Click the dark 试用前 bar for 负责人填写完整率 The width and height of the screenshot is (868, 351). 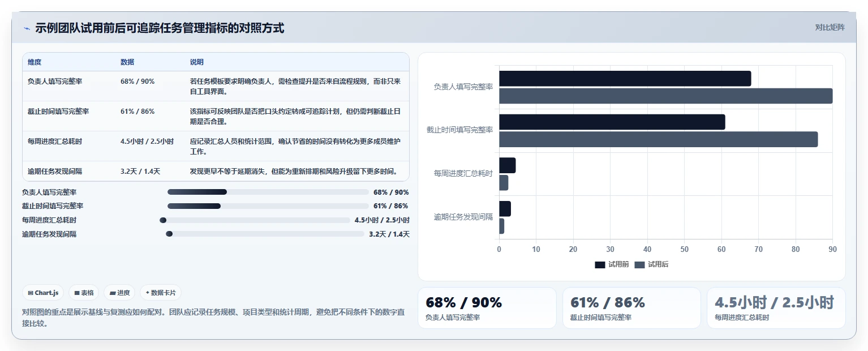(x=625, y=79)
